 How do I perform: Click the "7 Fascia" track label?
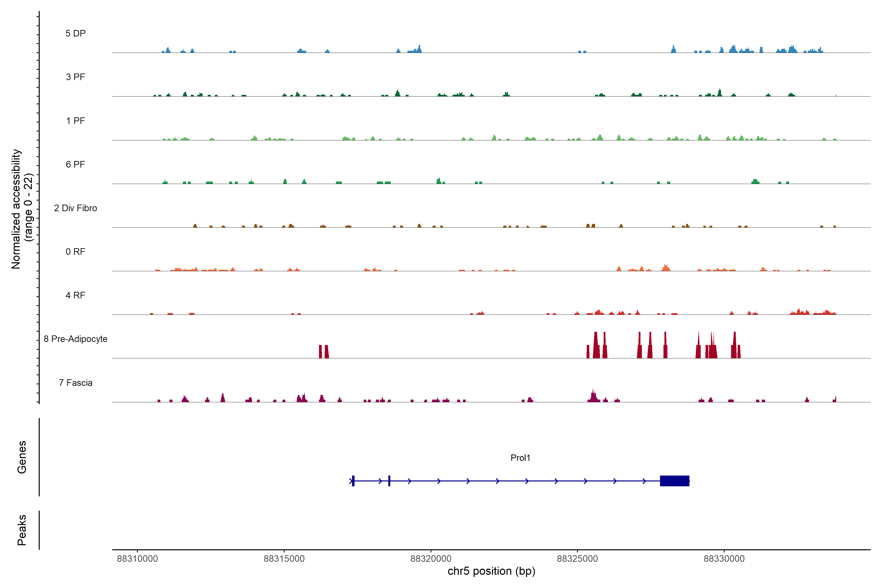[75, 382]
